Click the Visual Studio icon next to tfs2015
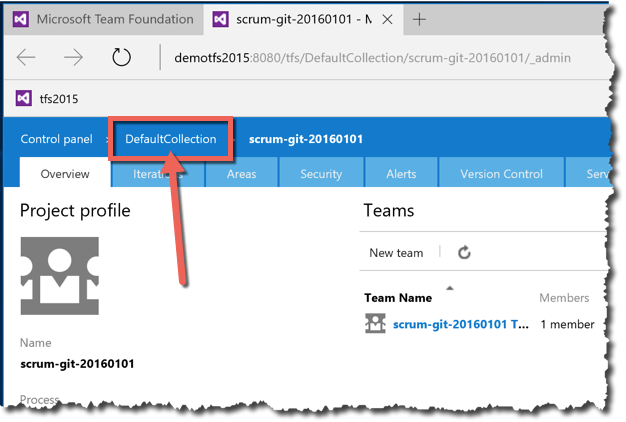Image resolution: width=626 pixels, height=422 pixels. coord(24,98)
